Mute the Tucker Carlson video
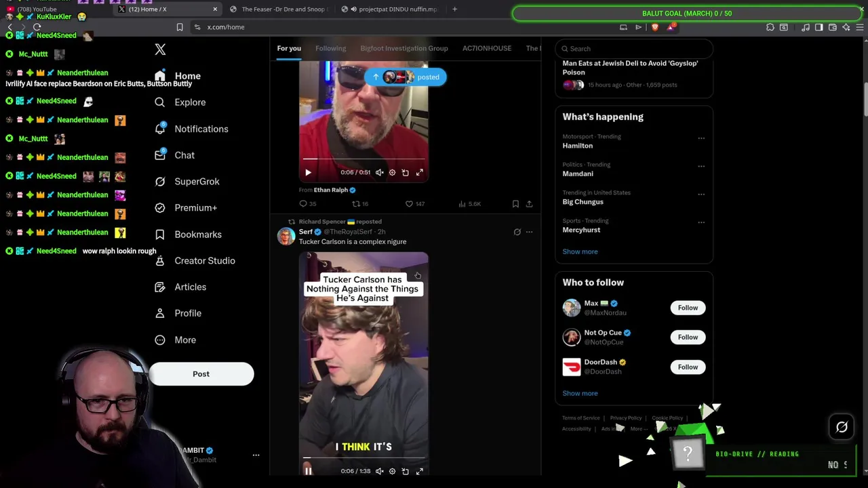The image size is (868, 488). pyautogui.click(x=379, y=471)
